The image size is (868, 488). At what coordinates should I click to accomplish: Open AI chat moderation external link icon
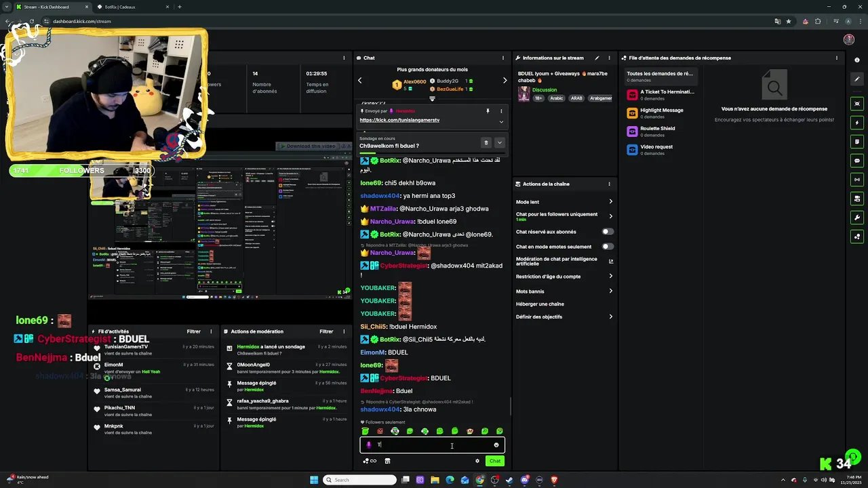[611, 261]
